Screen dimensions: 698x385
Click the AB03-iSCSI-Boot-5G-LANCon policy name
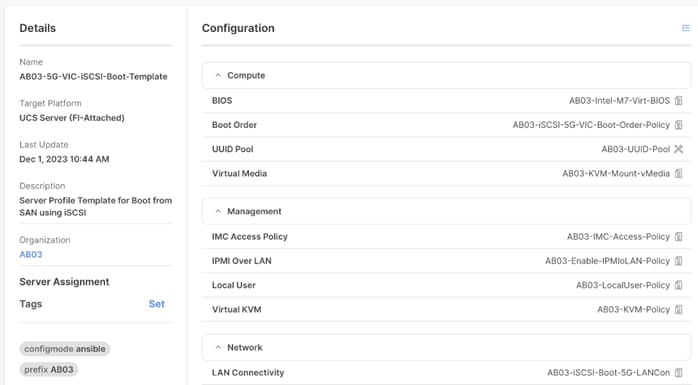coord(609,373)
